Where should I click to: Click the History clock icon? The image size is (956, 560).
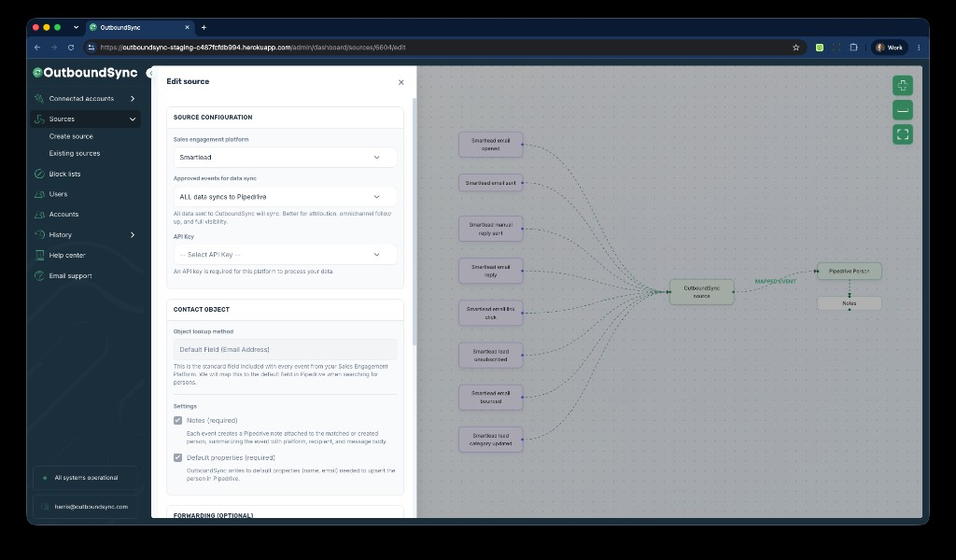click(x=39, y=234)
